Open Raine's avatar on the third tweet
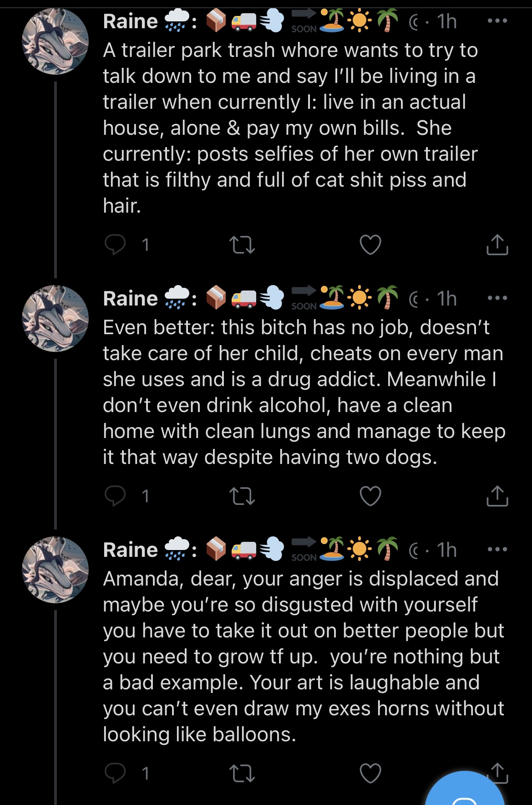Screen dimensions: 532x805 [55, 570]
